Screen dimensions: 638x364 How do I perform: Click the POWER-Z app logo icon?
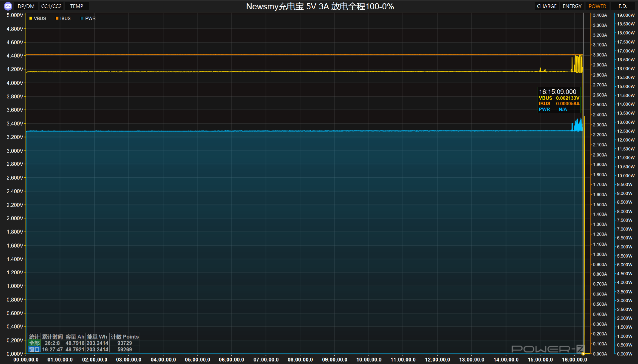pyautogui.click(x=8, y=6)
